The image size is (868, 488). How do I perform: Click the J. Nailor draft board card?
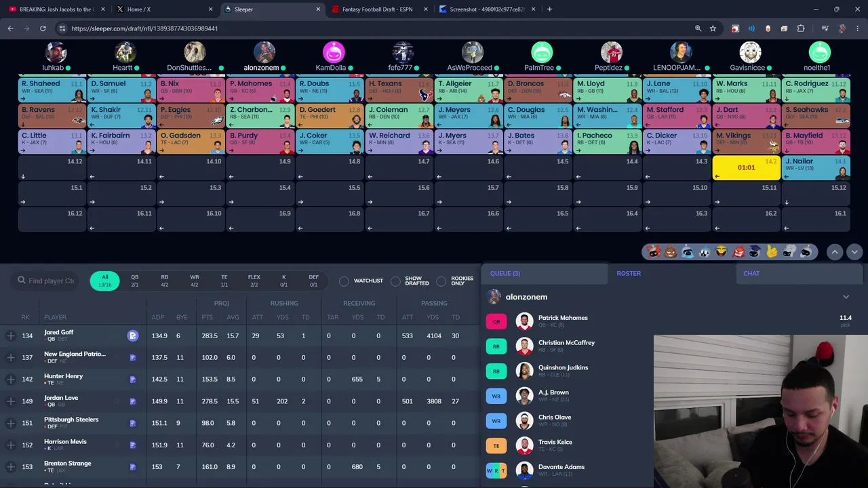815,167
